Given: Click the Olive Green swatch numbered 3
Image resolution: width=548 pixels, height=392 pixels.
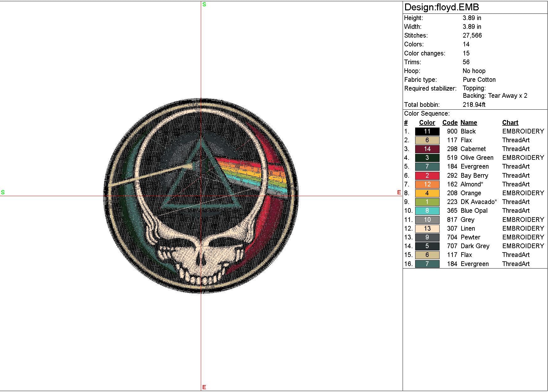Looking at the screenshot, I should [x=427, y=158].
